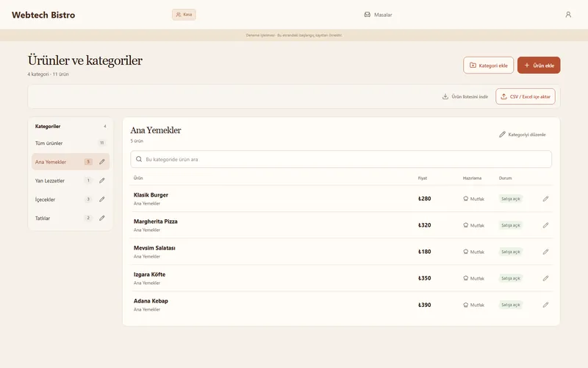The width and height of the screenshot is (588, 368).
Task: Click the Izgara Köfte product name
Action: pyautogui.click(x=150, y=275)
